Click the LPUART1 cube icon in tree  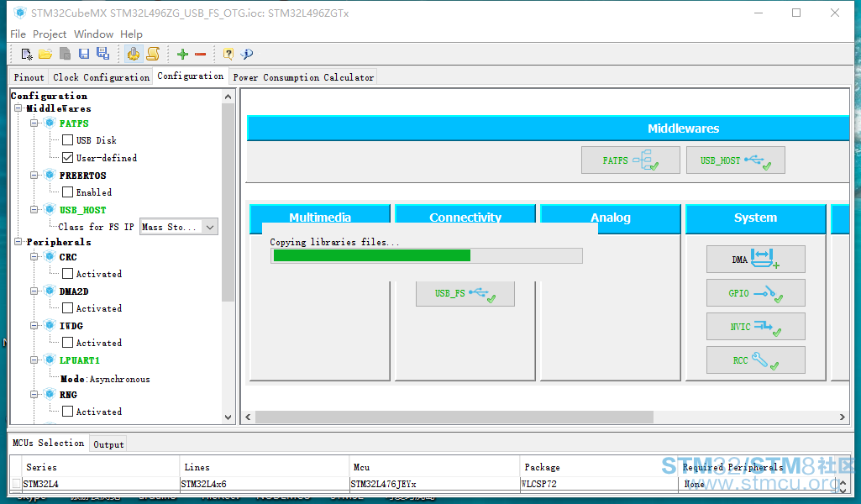pyautogui.click(x=50, y=360)
